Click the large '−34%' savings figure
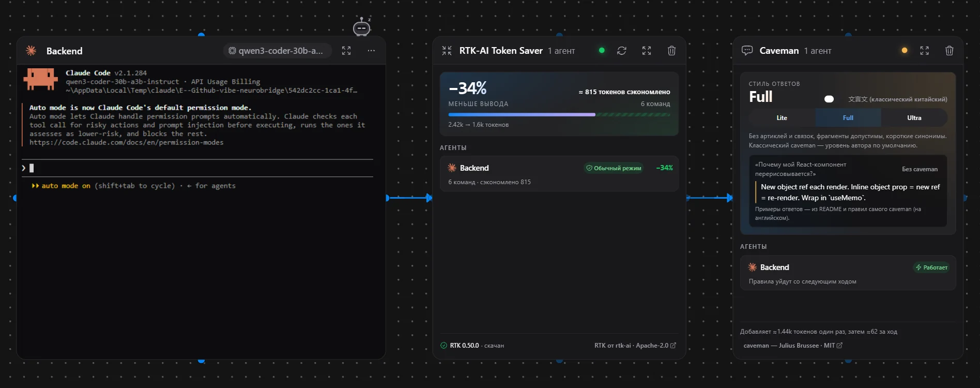Image resolution: width=980 pixels, height=388 pixels. [468, 88]
